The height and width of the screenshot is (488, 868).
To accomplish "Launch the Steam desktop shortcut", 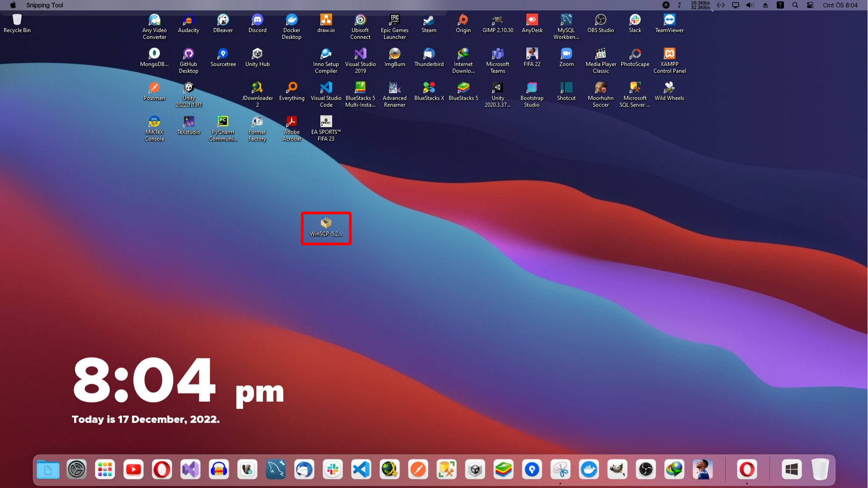I will [429, 23].
